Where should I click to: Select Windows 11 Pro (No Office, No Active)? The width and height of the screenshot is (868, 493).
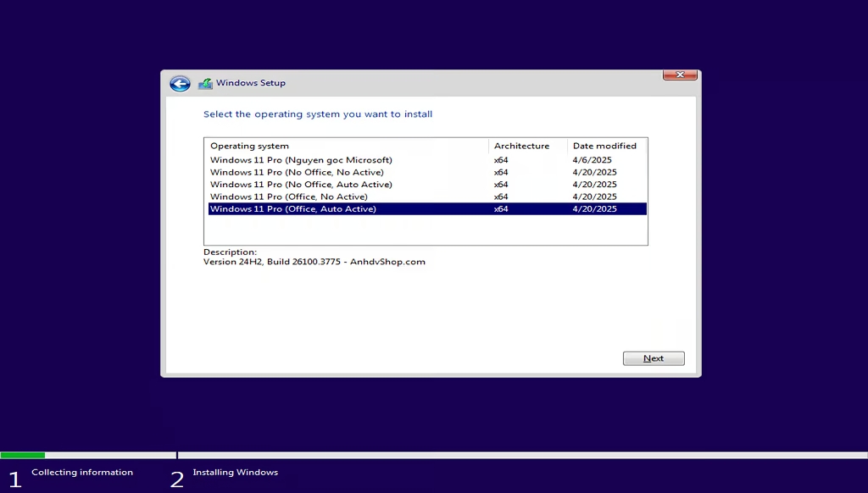pyautogui.click(x=427, y=172)
